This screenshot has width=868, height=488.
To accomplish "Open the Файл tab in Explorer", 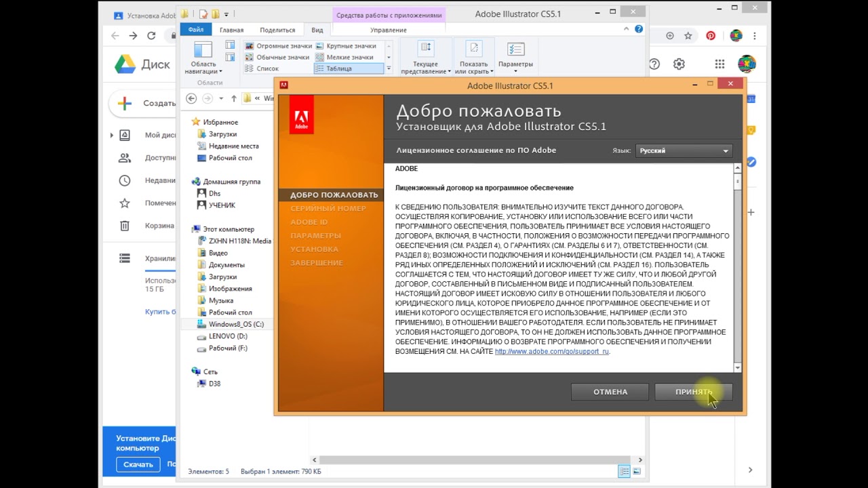I will (196, 30).
